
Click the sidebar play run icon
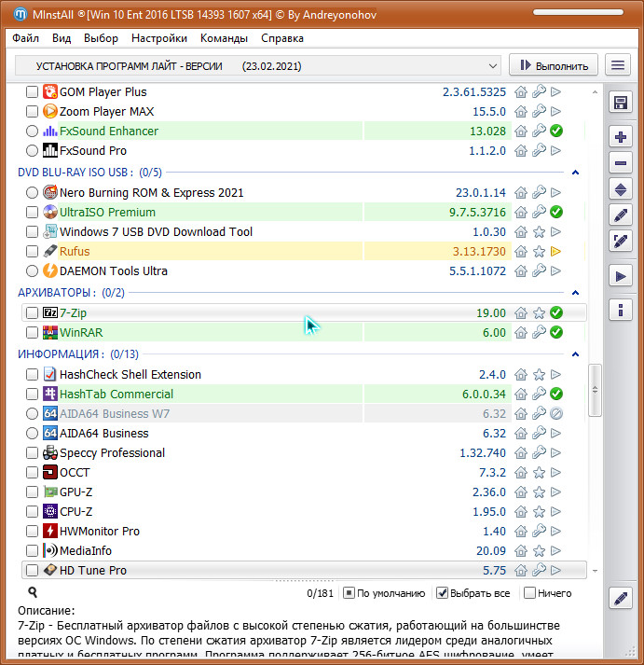(x=621, y=276)
